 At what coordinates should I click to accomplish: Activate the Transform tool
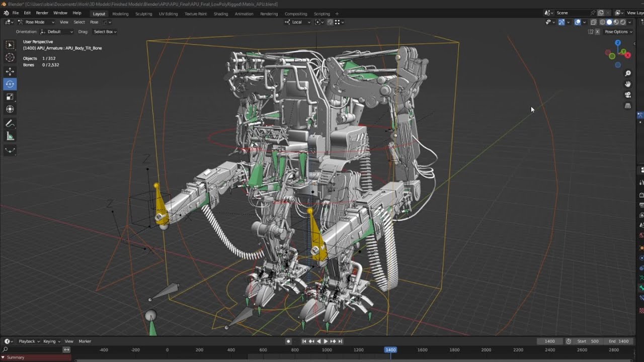[10, 109]
